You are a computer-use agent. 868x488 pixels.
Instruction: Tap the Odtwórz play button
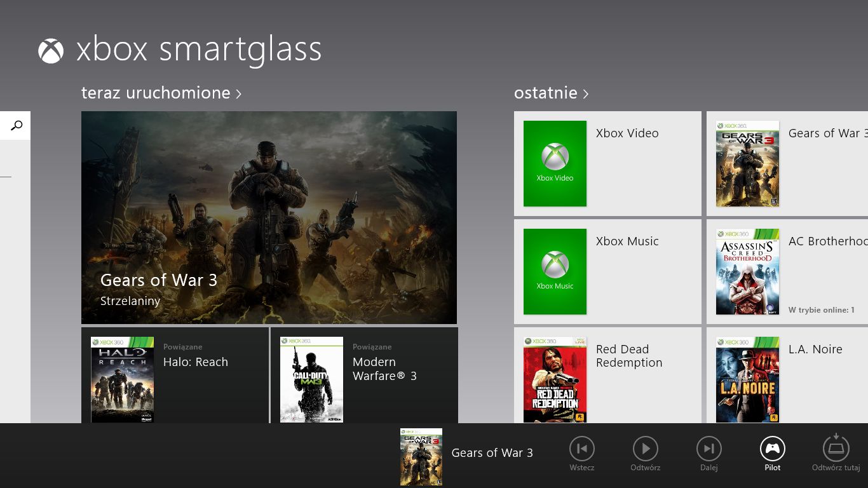coord(646,449)
